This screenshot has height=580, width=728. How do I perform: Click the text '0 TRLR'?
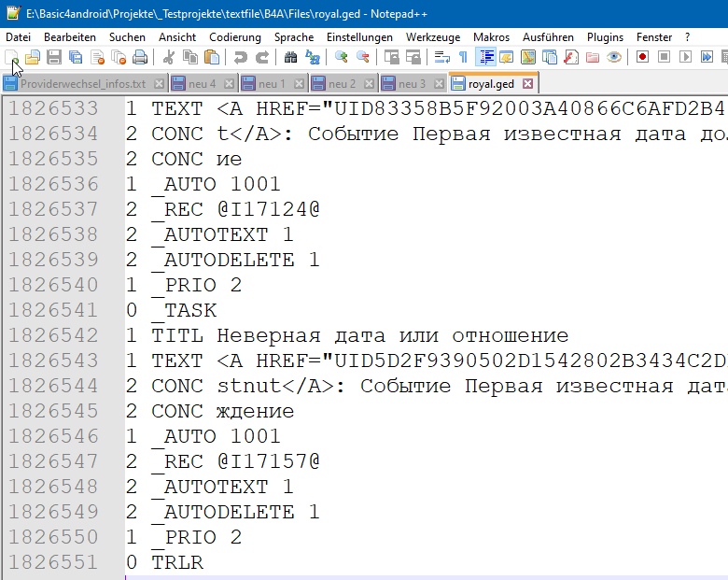point(164,562)
